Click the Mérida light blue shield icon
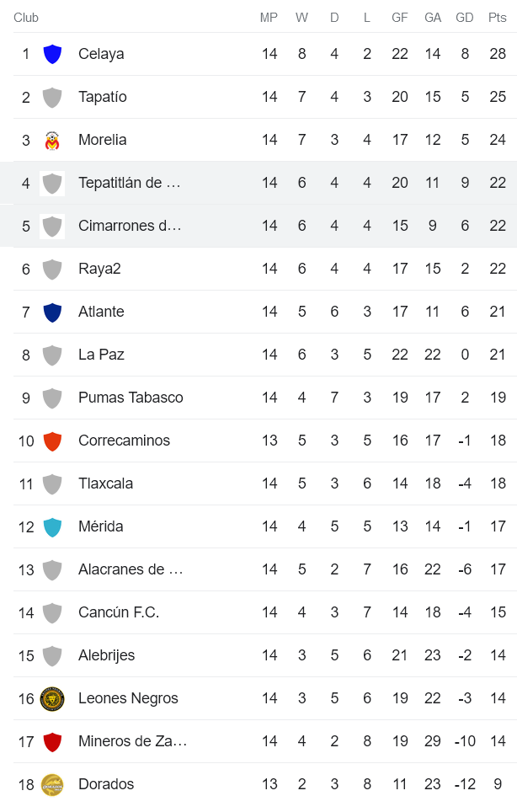The height and width of the screenshot is (812, 517). 52,526
